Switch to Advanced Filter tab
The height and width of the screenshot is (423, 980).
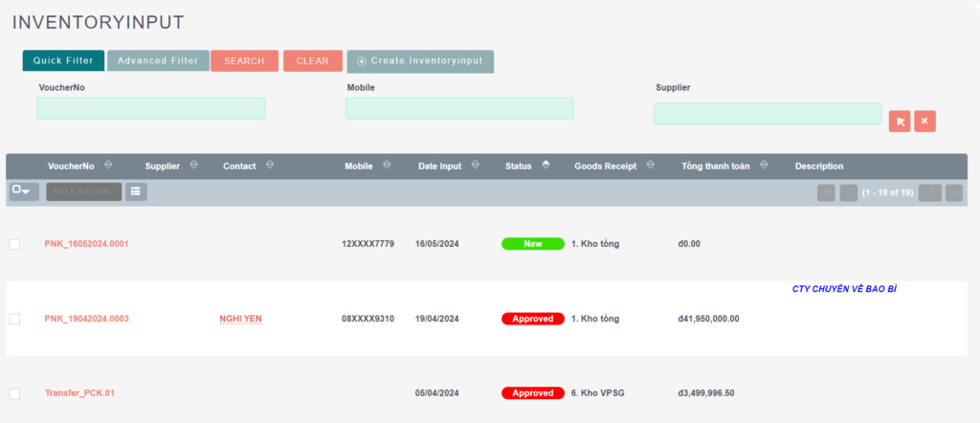click(x=158, y=60)
